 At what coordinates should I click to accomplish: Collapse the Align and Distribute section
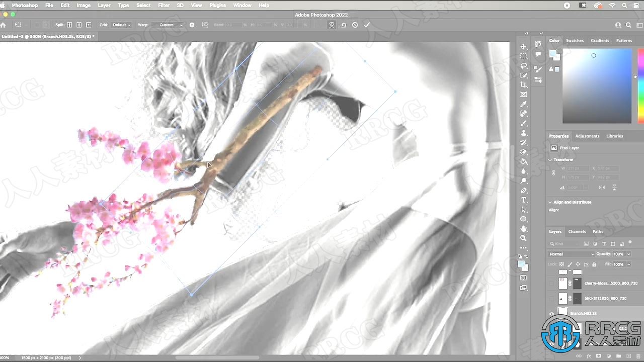click(x=550, y=202)
